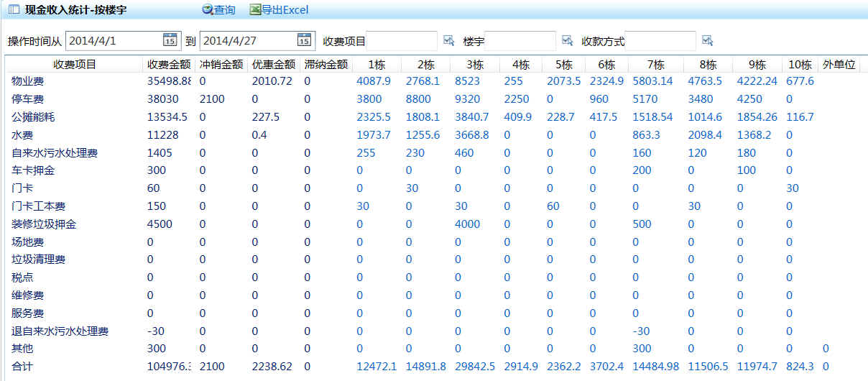Focus the 收费项目 input box
The image size is (868, 381).
click(x=402, y=41)
